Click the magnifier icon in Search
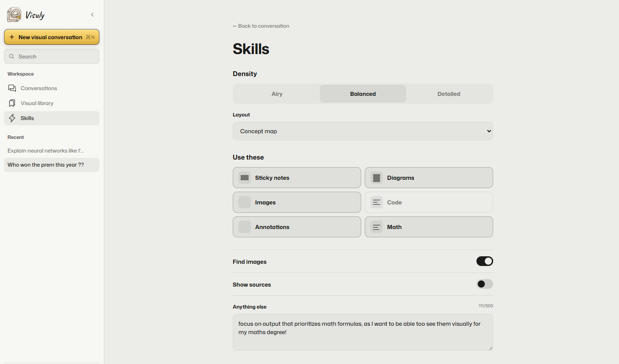The image size is (619, 364). point(12,56)
